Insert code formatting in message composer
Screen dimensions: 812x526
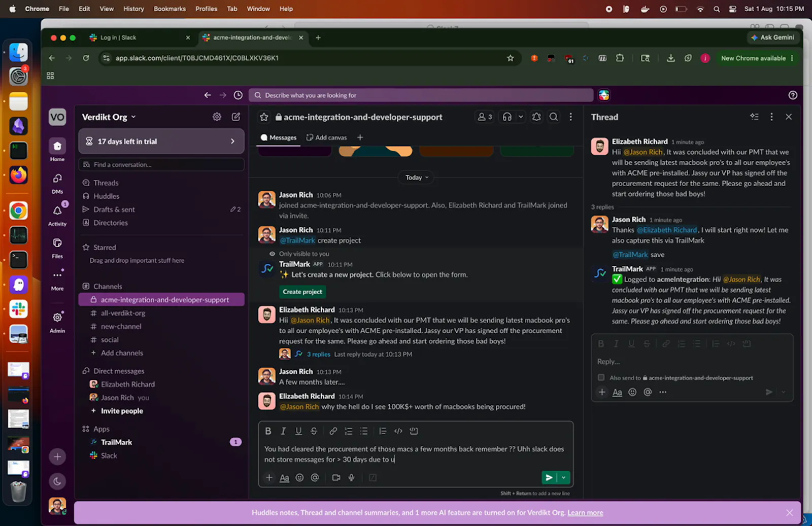point(398,431)
